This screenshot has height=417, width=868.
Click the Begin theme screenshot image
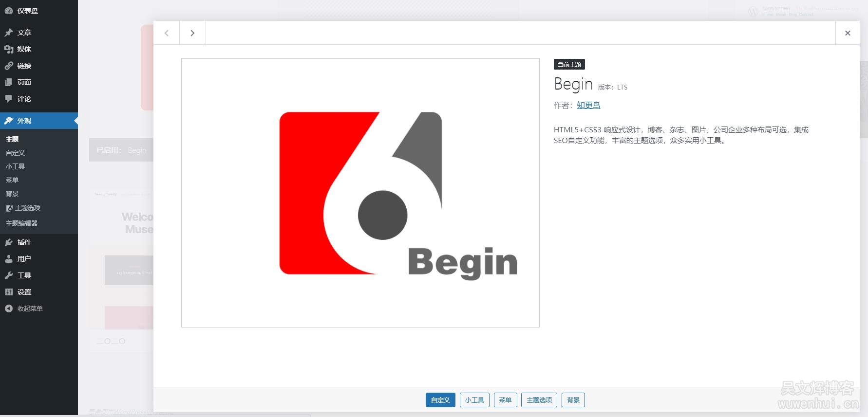click(x=360, y=193)
